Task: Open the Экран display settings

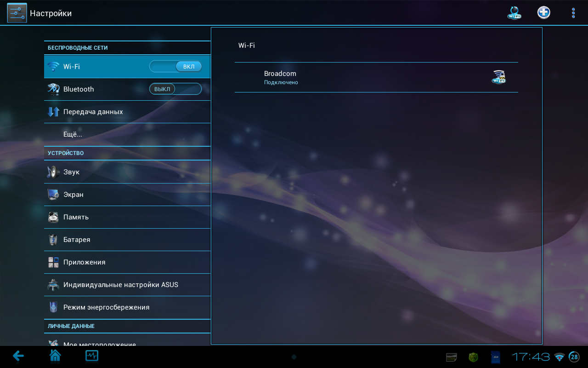Action: click(127, 195)
